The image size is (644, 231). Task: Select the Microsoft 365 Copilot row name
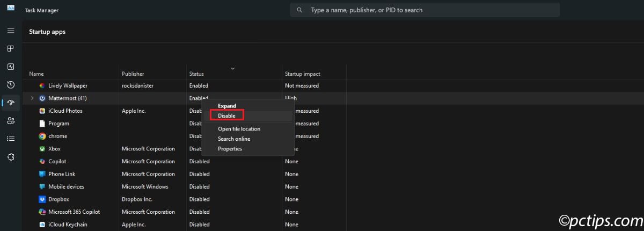tap(74, 212)
